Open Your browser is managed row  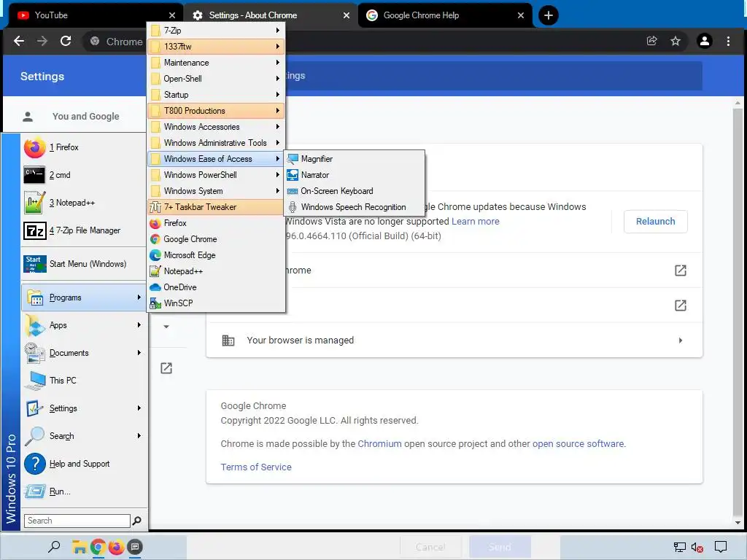click(454, 341)
